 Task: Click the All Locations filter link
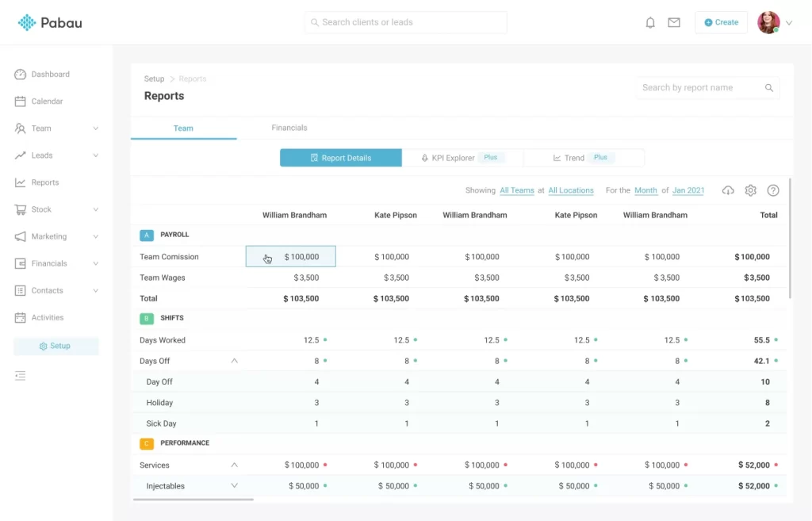tap(571, 191)
